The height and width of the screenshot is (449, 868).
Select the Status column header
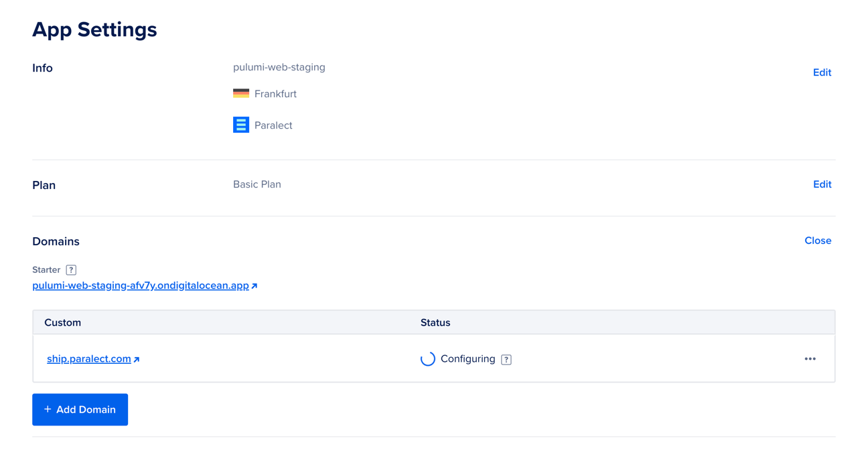tap(435, 322)
